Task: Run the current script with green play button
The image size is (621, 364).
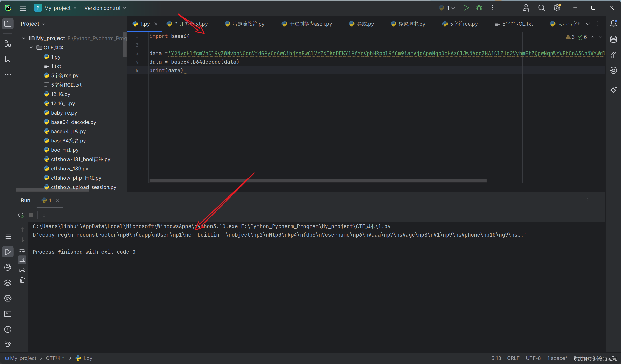Action: click(466, 8)
